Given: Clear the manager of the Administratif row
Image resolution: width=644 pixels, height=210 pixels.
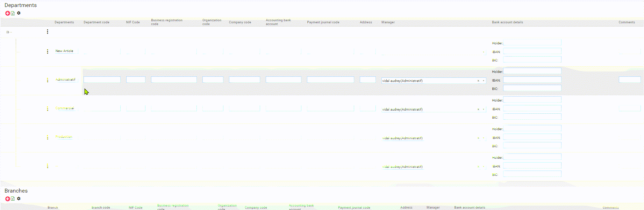Looking at the screenshot, I should [478, 81].
